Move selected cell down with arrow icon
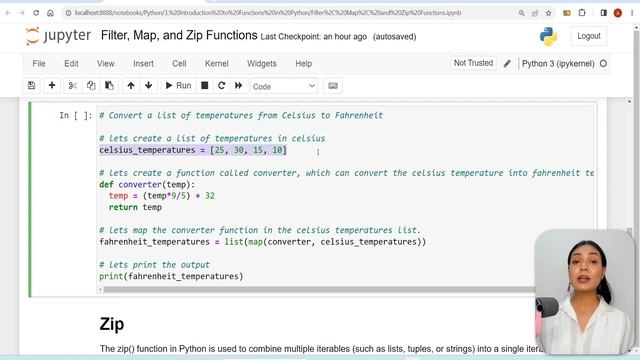The width and height of the screenshot is (640, 360). pos(148,86)
